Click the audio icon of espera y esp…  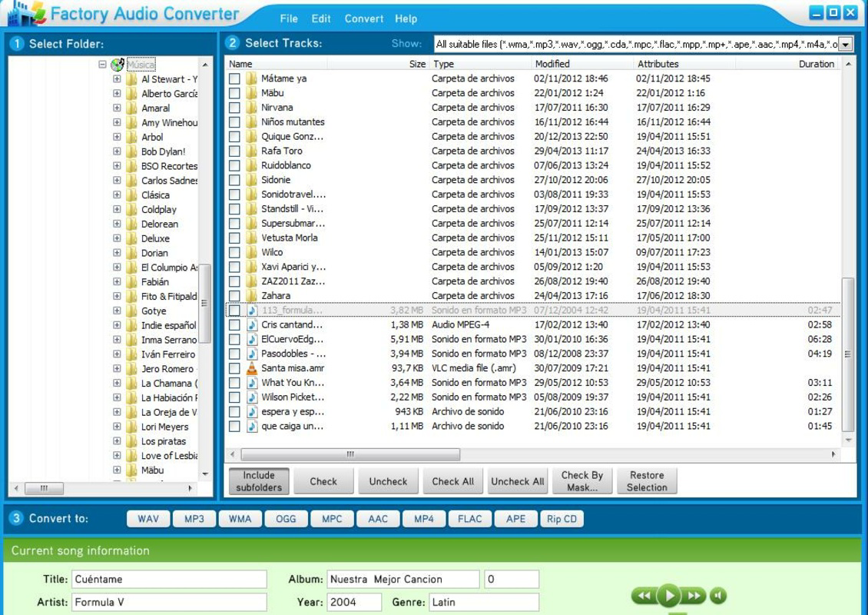tap(252, 411)
